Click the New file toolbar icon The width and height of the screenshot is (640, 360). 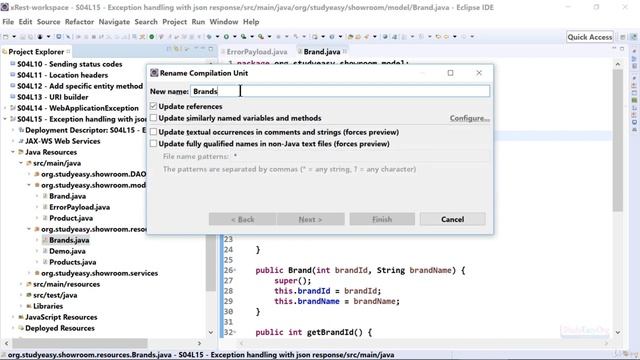(6, 37)
